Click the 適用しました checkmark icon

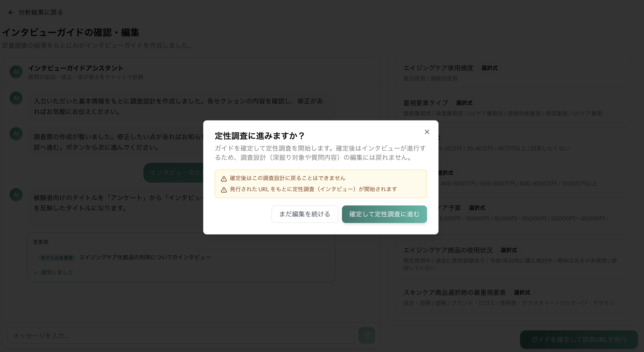pyautogui.click(x=36, y=272)
